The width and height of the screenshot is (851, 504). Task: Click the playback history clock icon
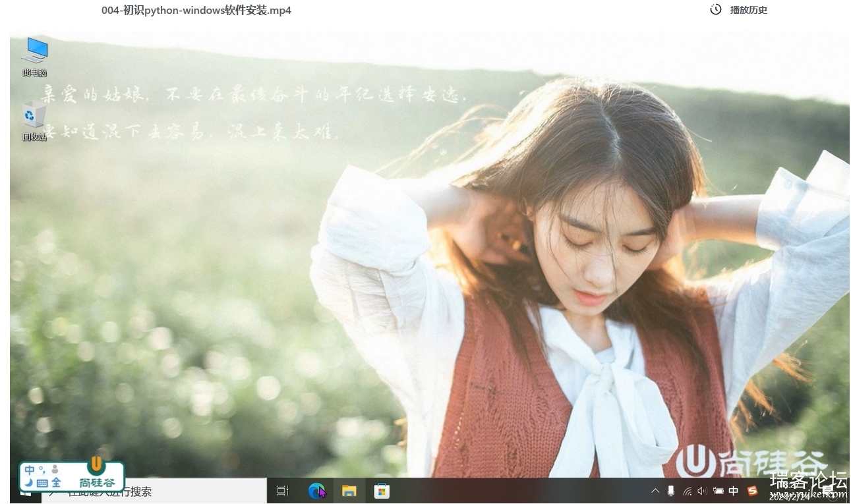tap(715, 10)
